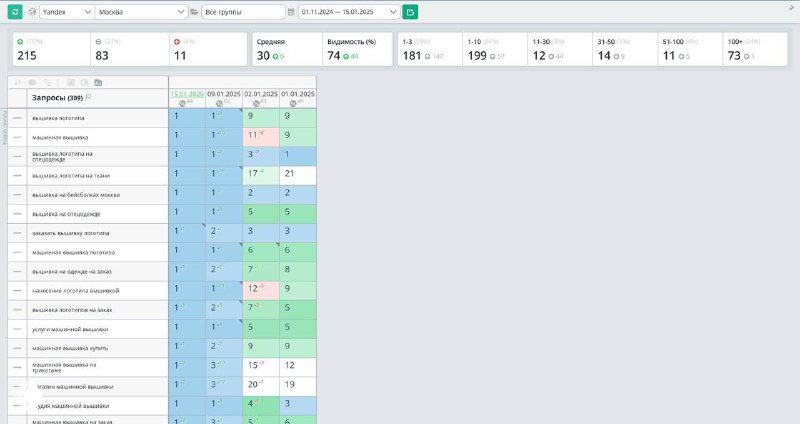The image size is (800, 424).
Task: Click cell 15 in машинная вышивка на трикотаже row
Action: 261,367
